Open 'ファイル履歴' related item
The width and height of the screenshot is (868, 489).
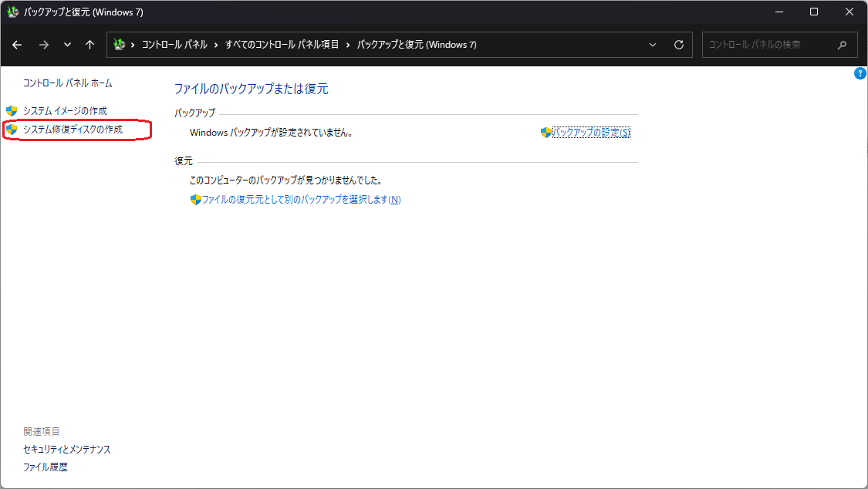(x=45, y=467)
